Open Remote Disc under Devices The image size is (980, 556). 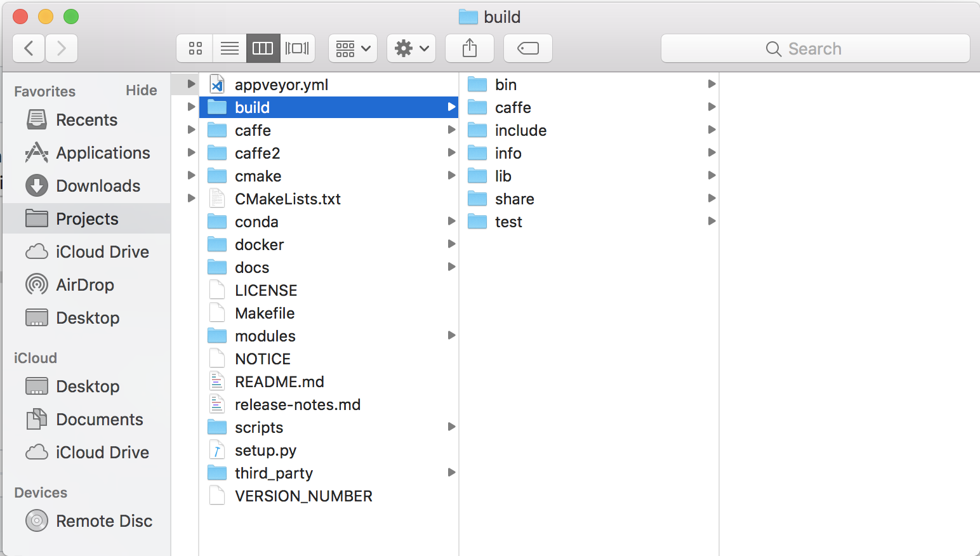[x=103, y=520]
